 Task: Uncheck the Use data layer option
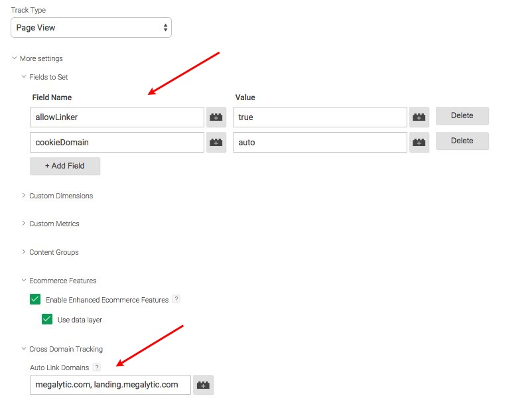(46, 320)
